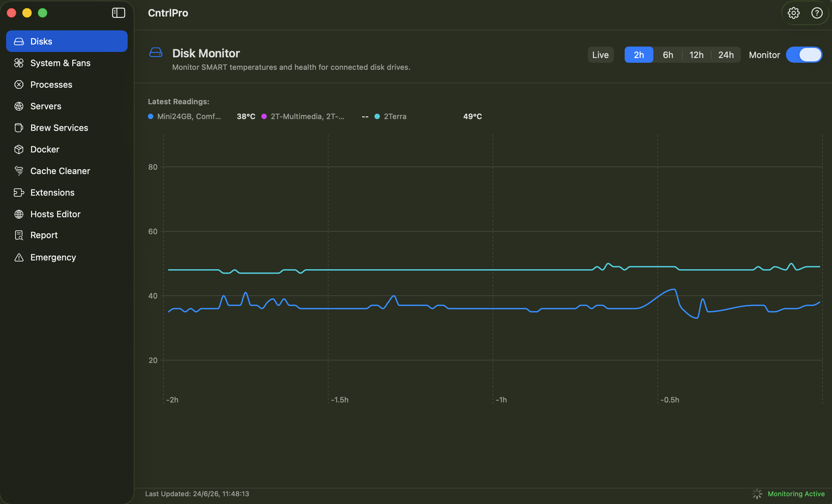Go to the Extensions section
The image size is (832, 504).
pos(67,192)
